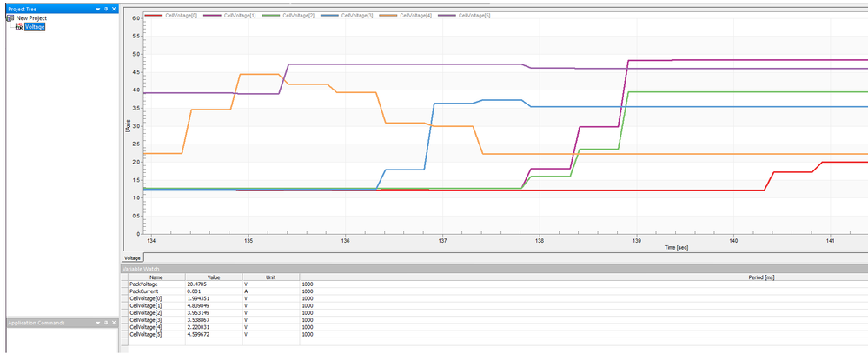Click the Variable Watch panel title bar
Viewport: 868px width, 361px height.
(494, 269)
